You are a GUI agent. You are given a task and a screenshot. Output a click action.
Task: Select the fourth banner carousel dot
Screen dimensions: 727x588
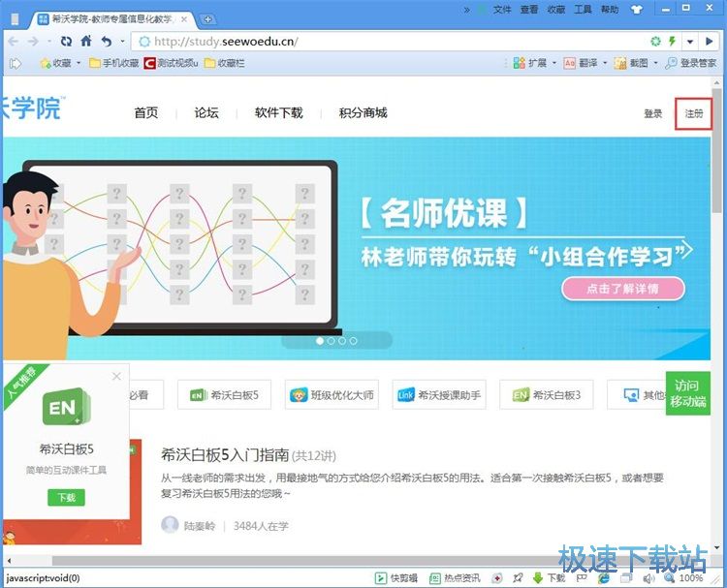click(353, 341)
